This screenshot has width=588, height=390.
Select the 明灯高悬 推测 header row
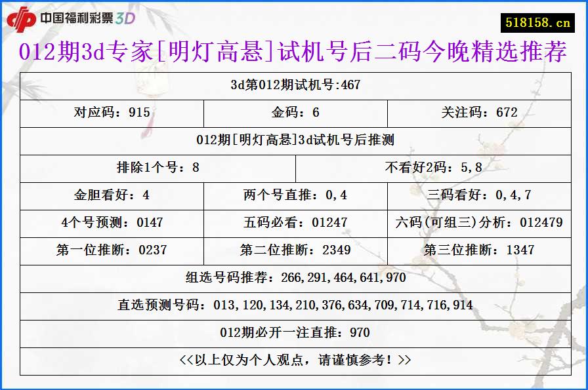[294, 140]
